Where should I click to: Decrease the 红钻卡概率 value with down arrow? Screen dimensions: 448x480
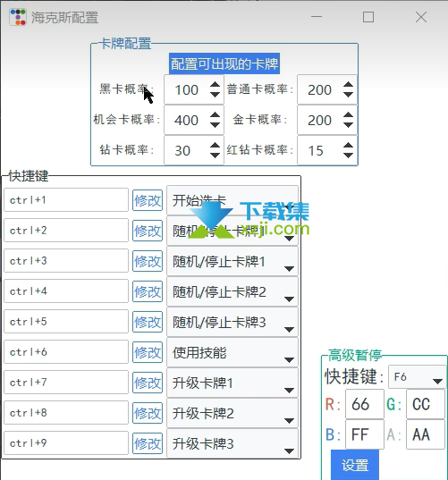pyautogui.click(x=348, y=156)
